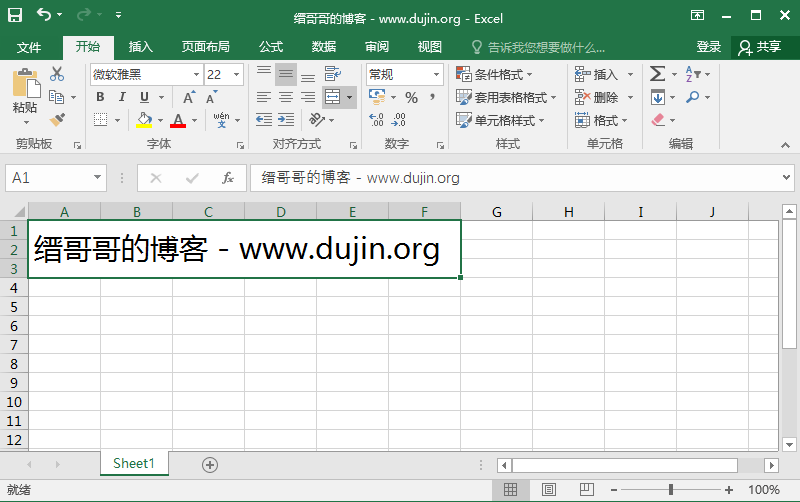Click the zoom slider handle
800x502 pixels.
click(x=671, y=490)
